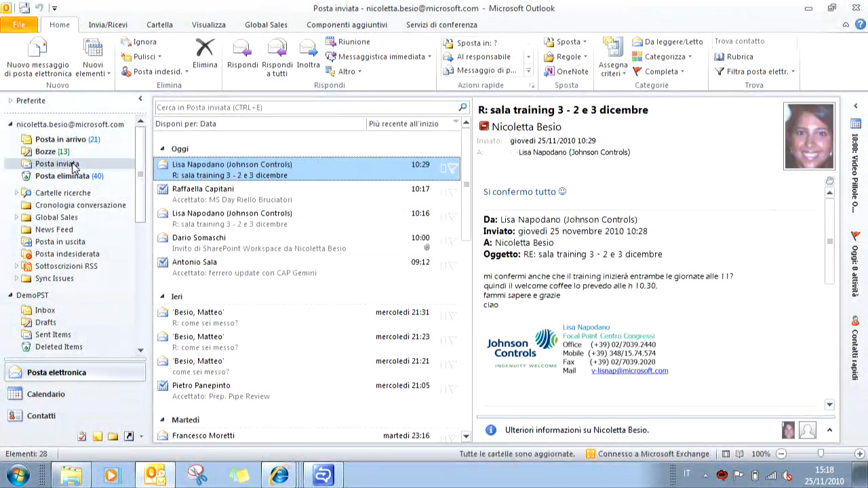Open Nuovi elementi button
Screen dimensions: 868x488
93,58
